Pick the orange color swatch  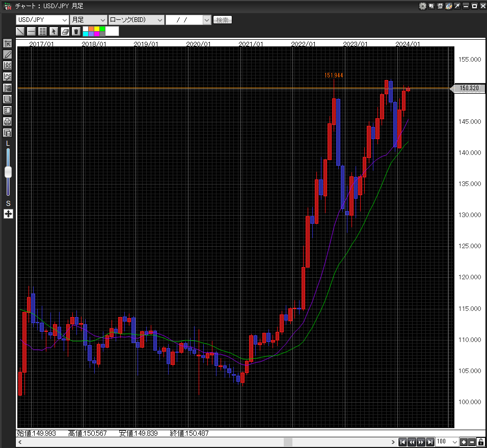click(x=91, y=29)
